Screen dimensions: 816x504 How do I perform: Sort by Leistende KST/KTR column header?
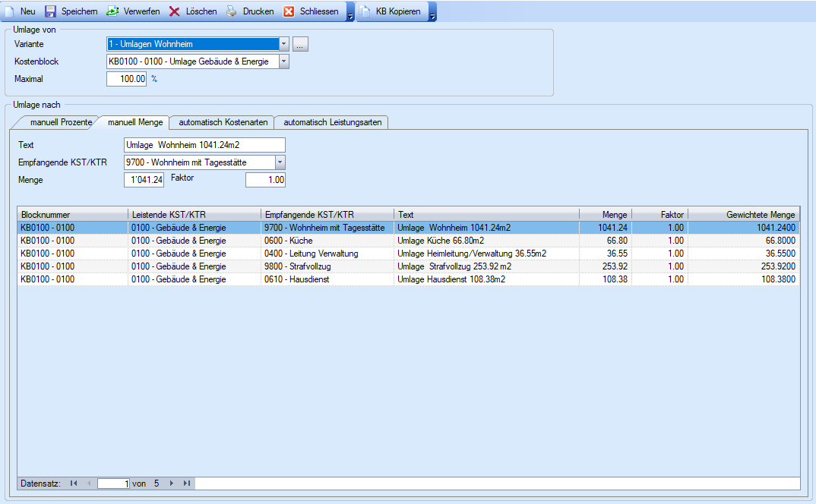(195, 214)
